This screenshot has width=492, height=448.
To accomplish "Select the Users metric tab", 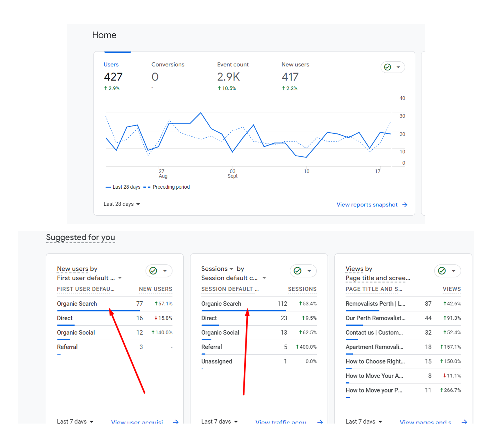I will point(111,65).
